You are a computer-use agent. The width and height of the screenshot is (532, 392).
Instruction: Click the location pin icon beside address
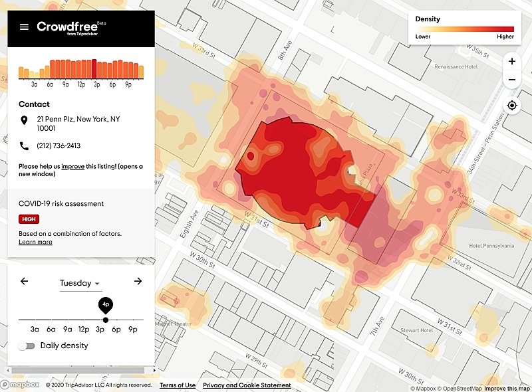tap(24, 120)
